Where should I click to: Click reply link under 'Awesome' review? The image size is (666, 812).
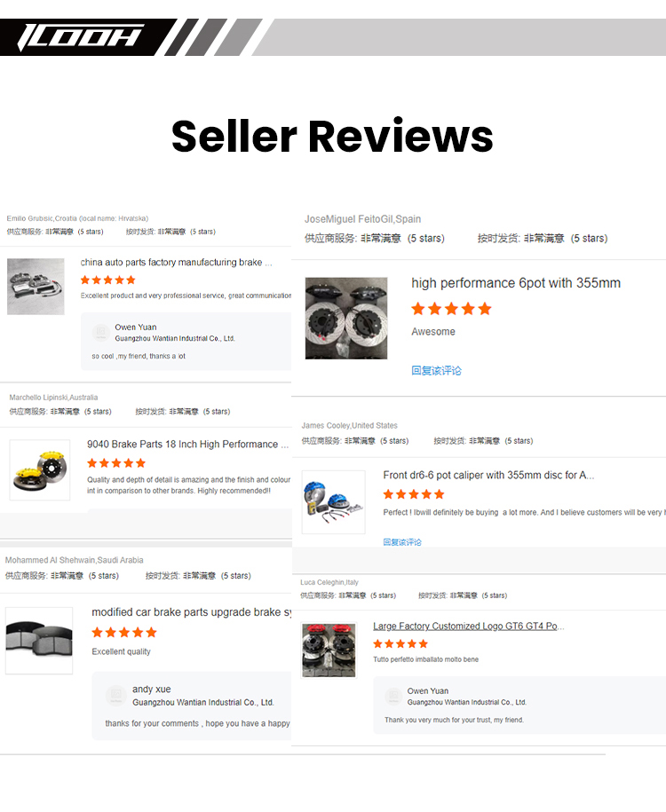coord(436,371)
